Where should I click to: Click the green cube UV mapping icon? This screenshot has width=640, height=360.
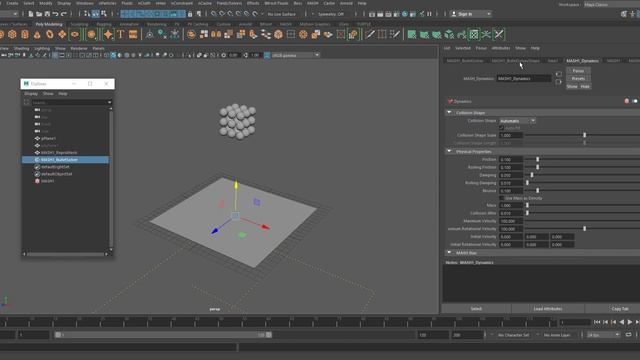[449, 34]
